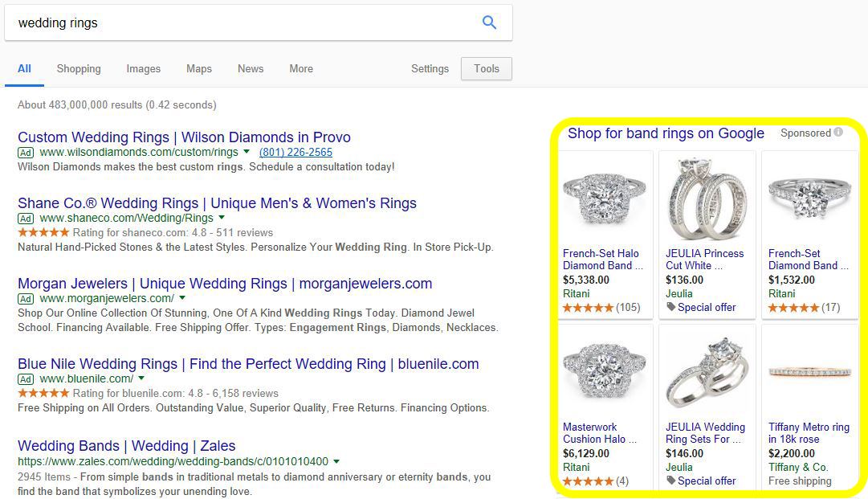The image size is (868, 499).
Task: Expand the morganjewelers.com URL dropdown arrow
Action: [x=182, y=298]
